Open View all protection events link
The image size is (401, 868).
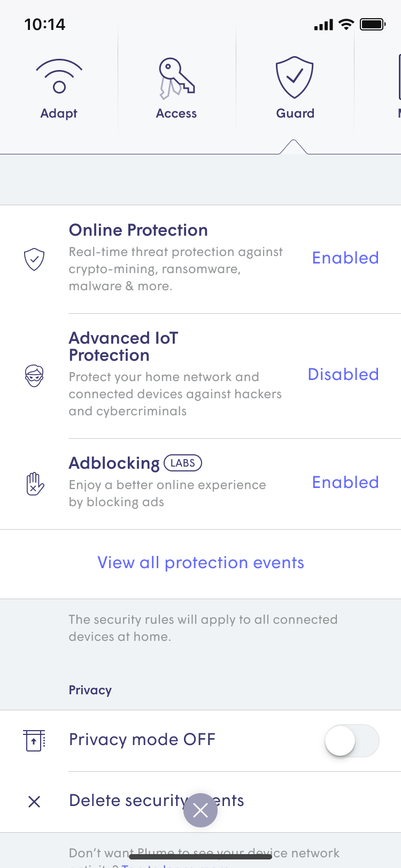(x=200, y=563)
